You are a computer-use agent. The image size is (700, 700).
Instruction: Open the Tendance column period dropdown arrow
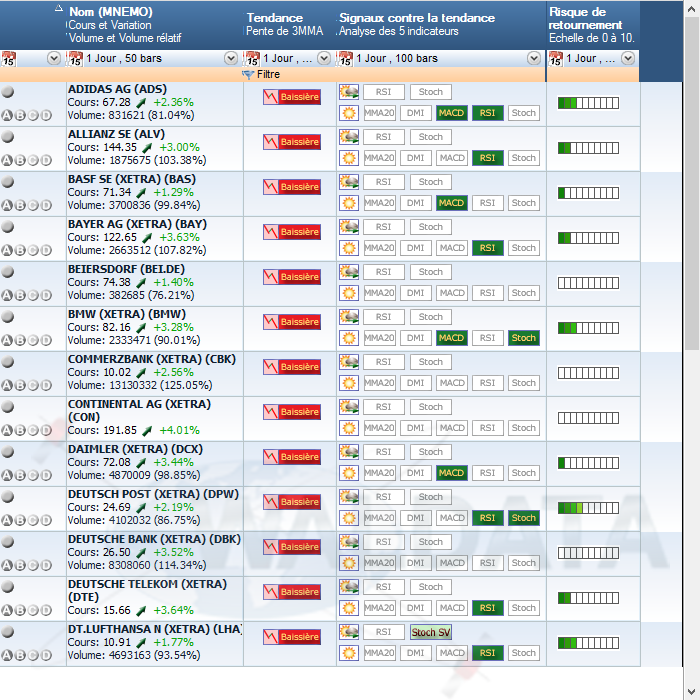(324, 58)
